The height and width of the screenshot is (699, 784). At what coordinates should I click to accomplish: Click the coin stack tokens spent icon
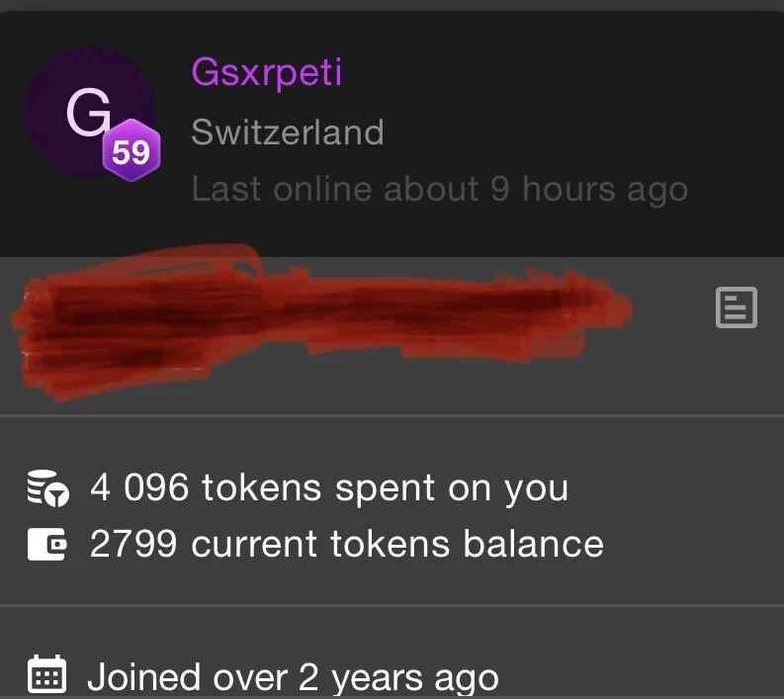point(46,488)
